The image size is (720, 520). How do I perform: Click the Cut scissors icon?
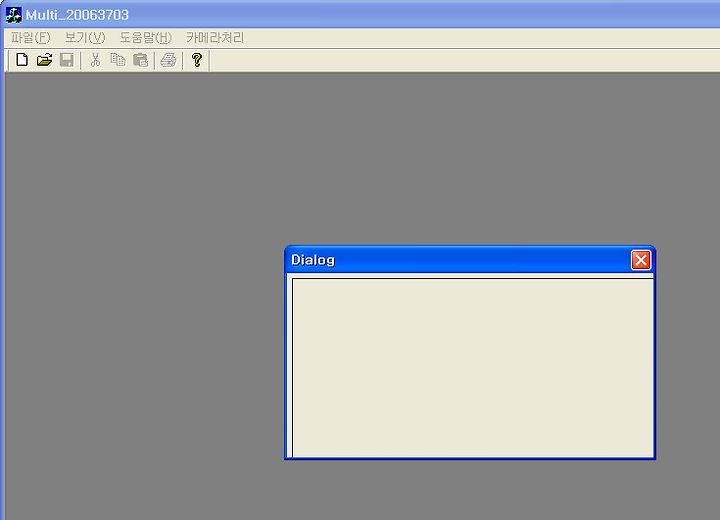pyautogui.click(x=95, y=60)
